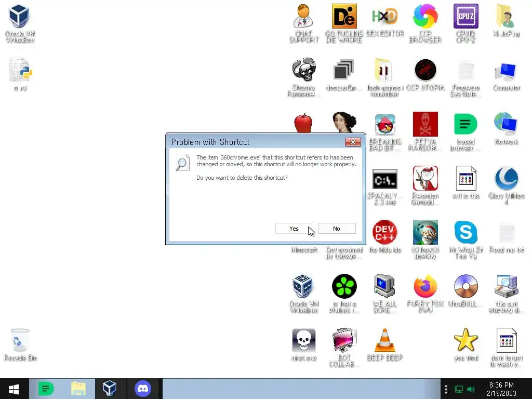Open the BOIT COLLAB monitor icon
This screenshot has width=532, height=399.
[344, 348]
